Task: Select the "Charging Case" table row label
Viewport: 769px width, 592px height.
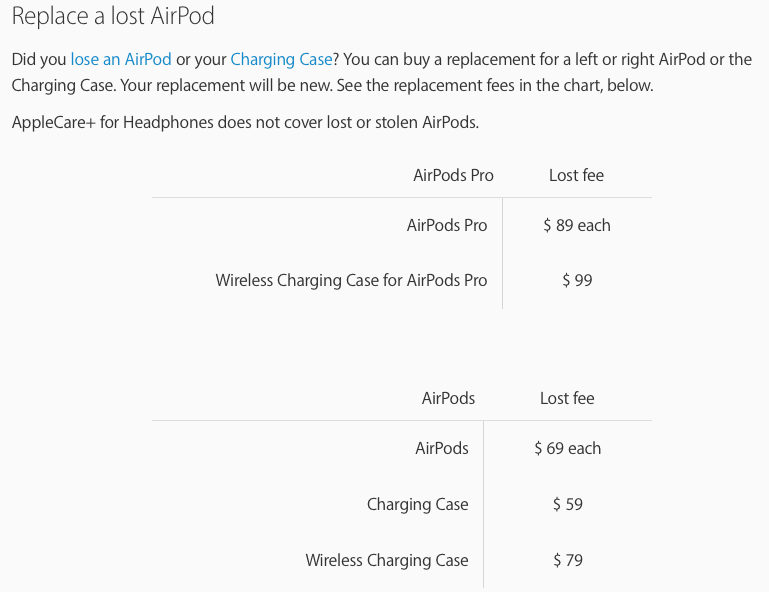Action: tap(417, 504)
